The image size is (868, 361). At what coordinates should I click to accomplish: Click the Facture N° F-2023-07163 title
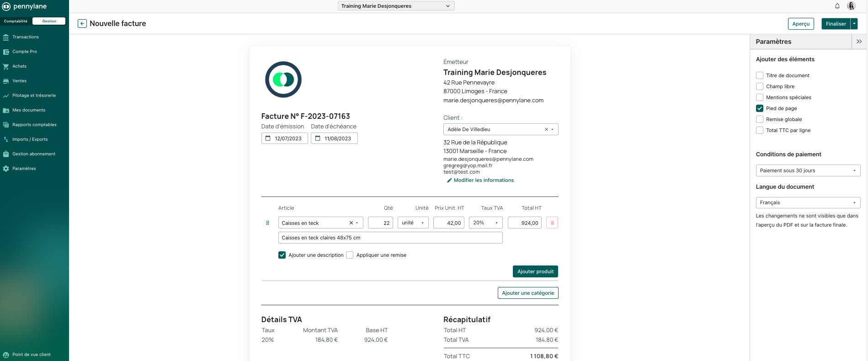click(x=305, y=117)
